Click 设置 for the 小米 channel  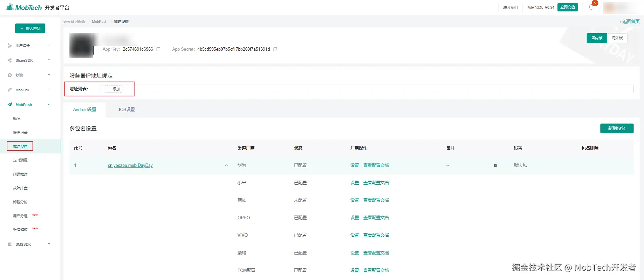[355, 183]
